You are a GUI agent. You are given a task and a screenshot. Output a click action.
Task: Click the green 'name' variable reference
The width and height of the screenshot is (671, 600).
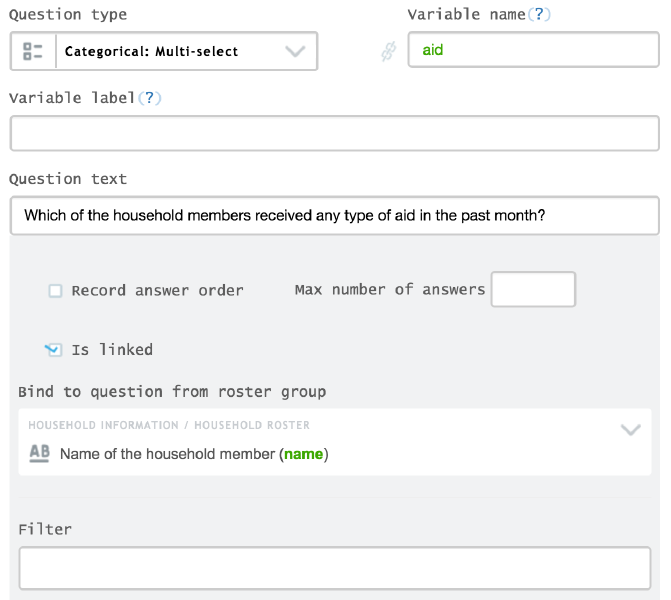(x=303, y=454)
